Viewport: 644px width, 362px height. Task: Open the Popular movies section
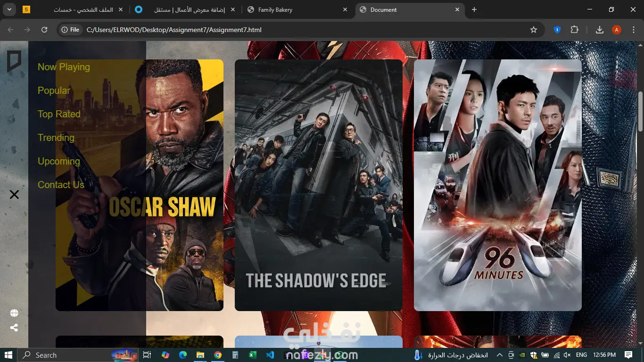[x=54, y=90]
